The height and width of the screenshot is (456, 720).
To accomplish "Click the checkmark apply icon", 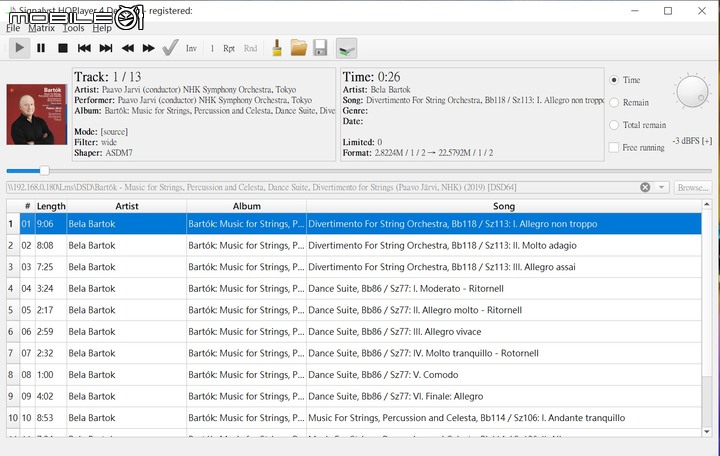I will tap(170, 48).
